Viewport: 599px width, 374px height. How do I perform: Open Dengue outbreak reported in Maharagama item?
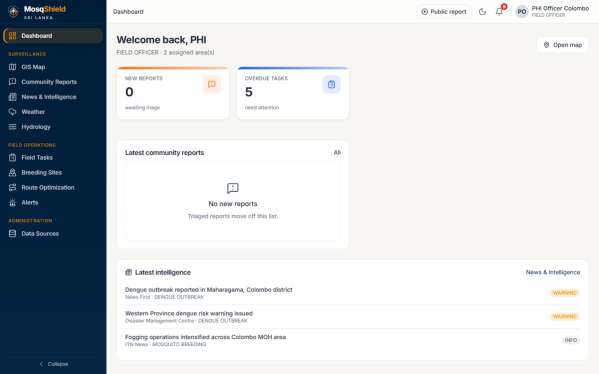coord(352,293)
